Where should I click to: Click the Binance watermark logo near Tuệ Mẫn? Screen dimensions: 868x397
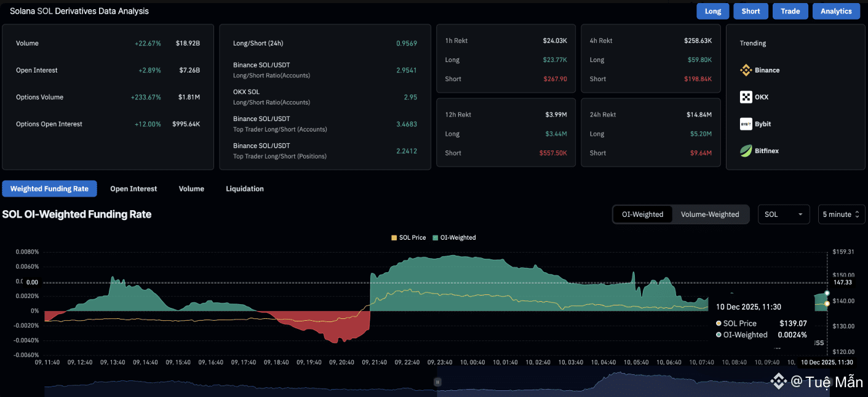click(x=779, y=382)
